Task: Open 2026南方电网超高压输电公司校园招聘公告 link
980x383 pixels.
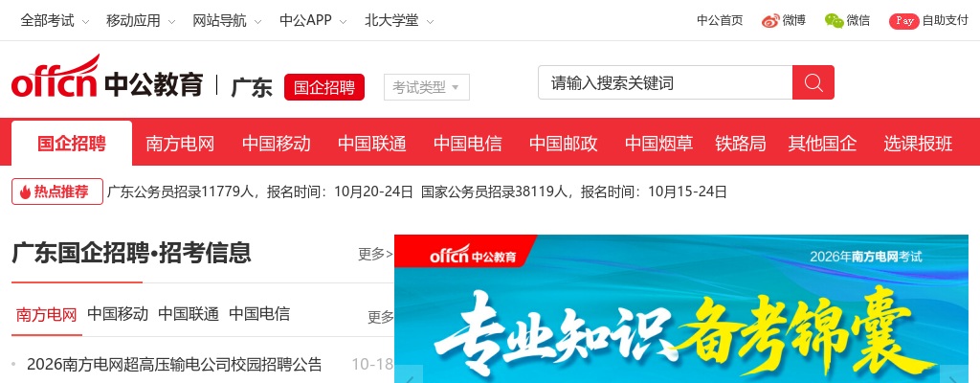Action: (x=174, y=364)
